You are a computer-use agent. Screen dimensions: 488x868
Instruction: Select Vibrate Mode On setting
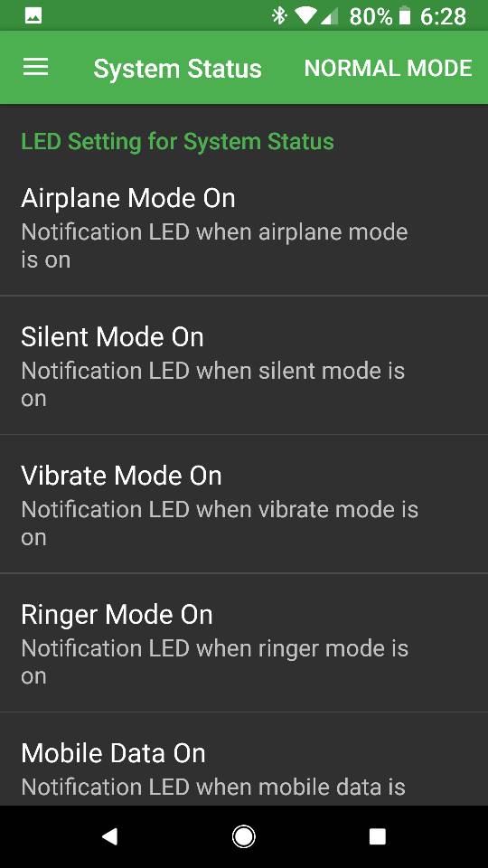tap(244, 505)
